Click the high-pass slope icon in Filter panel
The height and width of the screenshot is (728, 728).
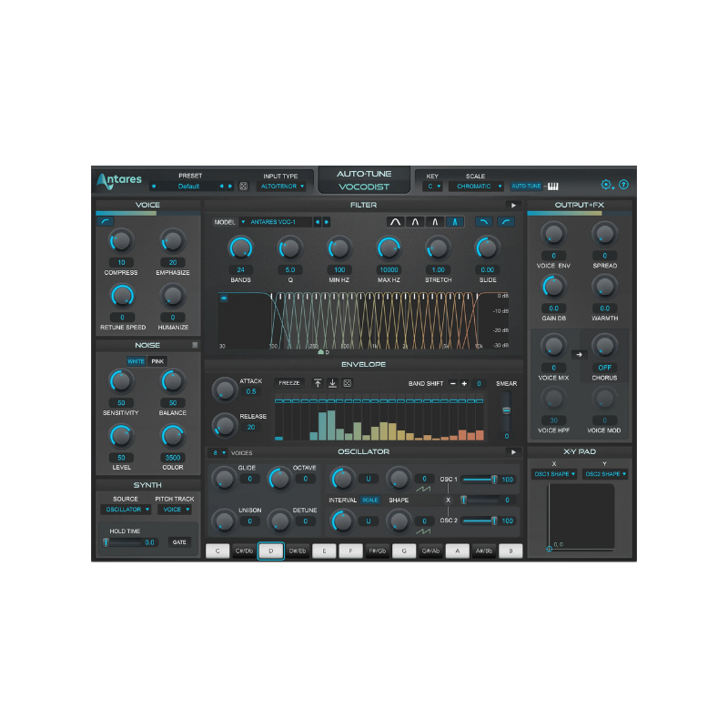[506, 221]
